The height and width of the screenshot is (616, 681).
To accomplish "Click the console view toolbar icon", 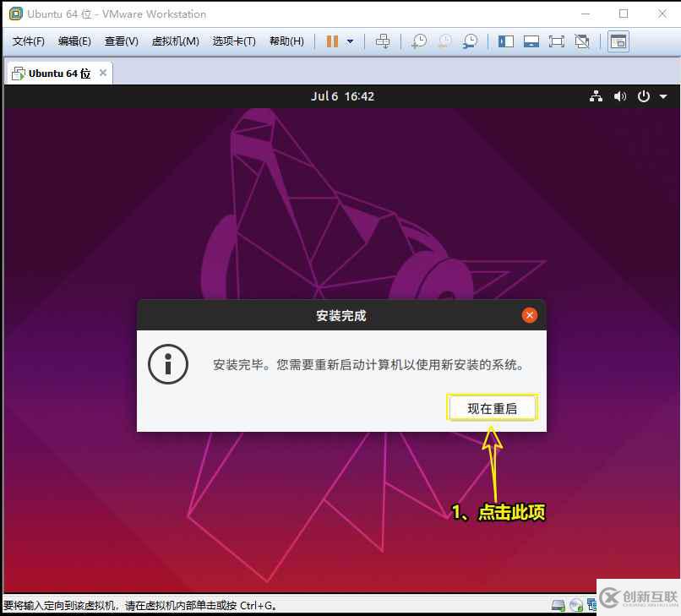I will [x=618, y=41].
